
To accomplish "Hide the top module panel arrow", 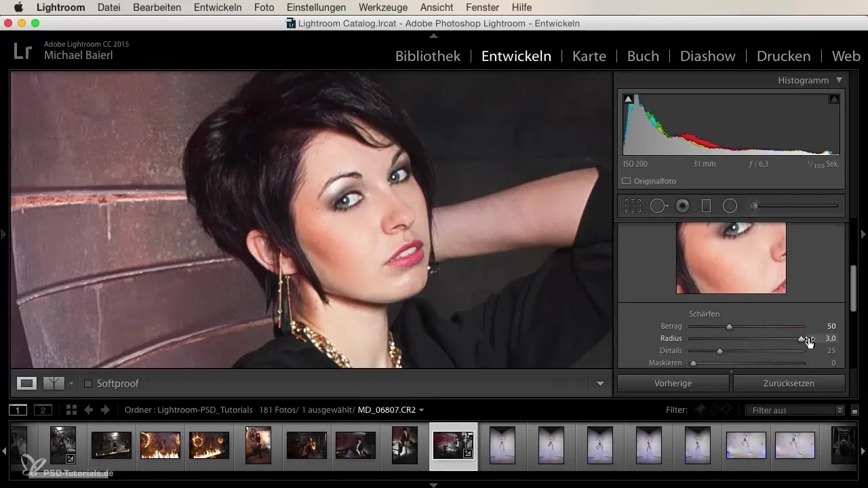I will coord(434,35).
